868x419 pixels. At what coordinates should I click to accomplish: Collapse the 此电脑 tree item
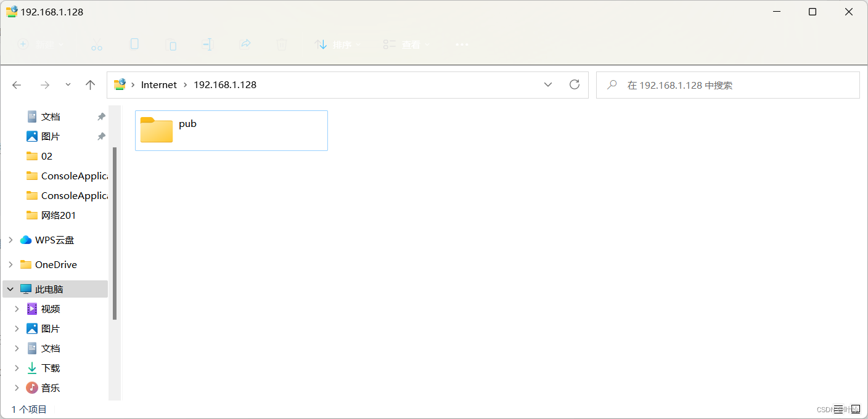[x=9, y=288]
